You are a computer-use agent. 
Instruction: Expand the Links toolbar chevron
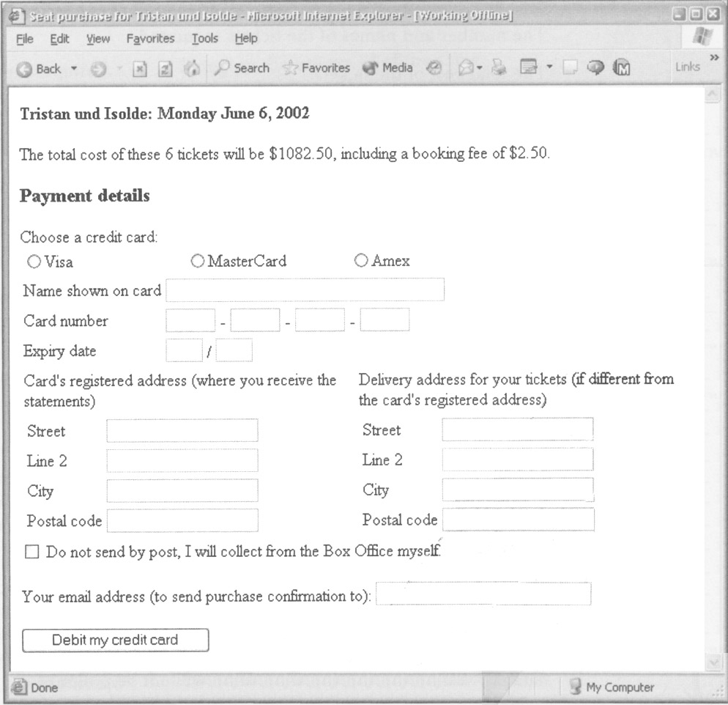click(x=715, y=59)
